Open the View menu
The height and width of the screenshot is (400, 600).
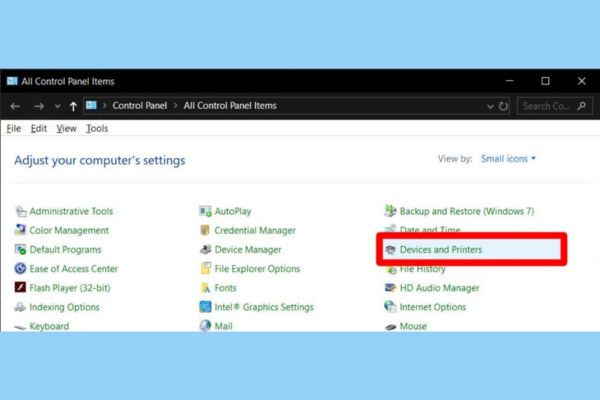point(67,129)
